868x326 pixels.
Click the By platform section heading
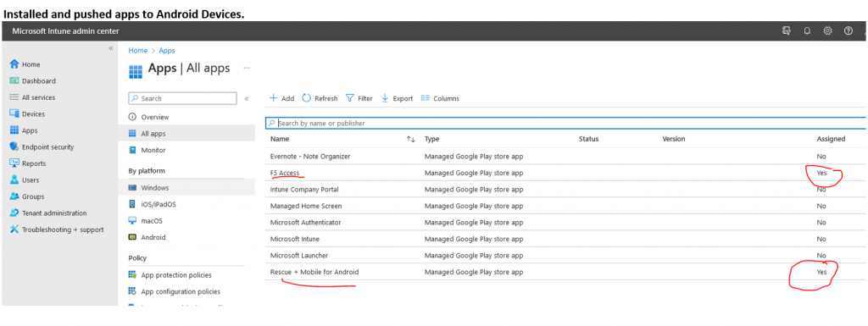click(x=147, y=171)
